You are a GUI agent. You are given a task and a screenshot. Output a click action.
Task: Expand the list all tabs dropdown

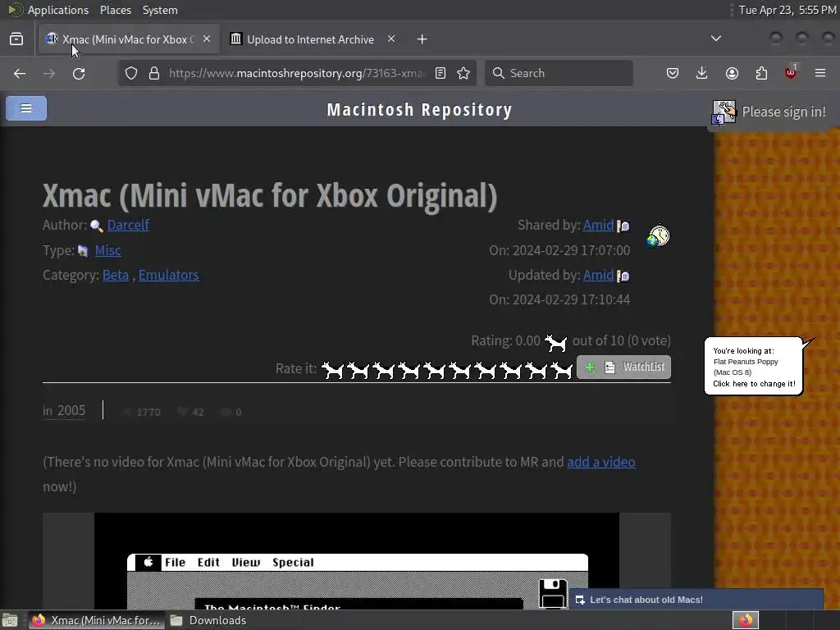pyautogui.click(x=715, y=39)
